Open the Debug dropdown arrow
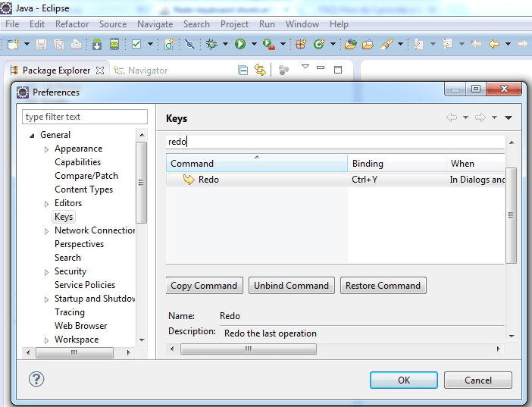 [x=225, y=44]
